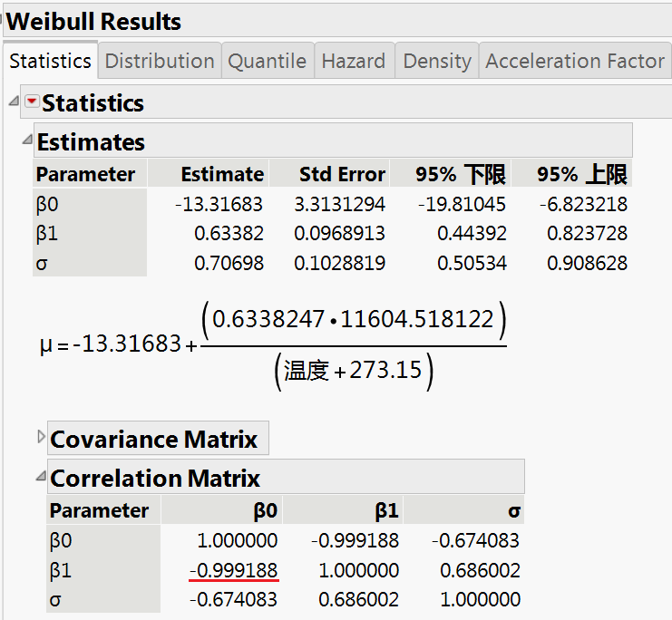Select Parameter header in the Estimates table
This screenshot has height=620, width=672.
tap(85, 174)
